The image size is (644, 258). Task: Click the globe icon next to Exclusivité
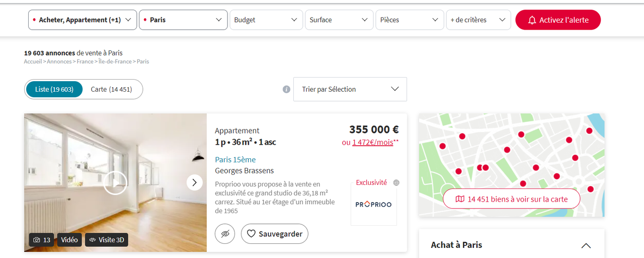point(396,183)
